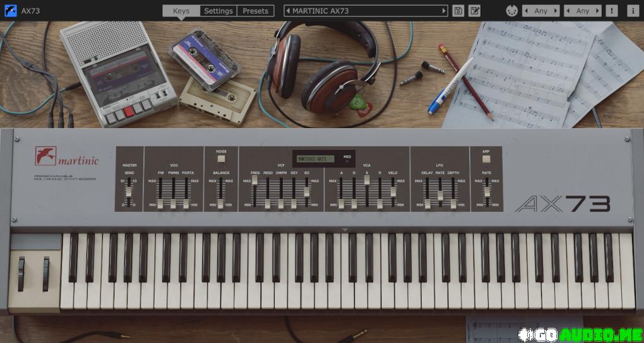Click the right modulation wheel

pos(46,274)
